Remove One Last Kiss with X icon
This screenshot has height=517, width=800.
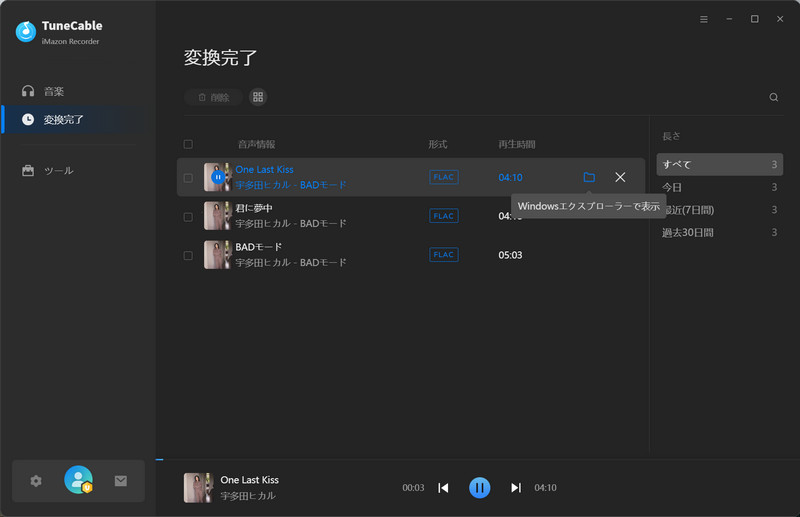pos(620,177)
